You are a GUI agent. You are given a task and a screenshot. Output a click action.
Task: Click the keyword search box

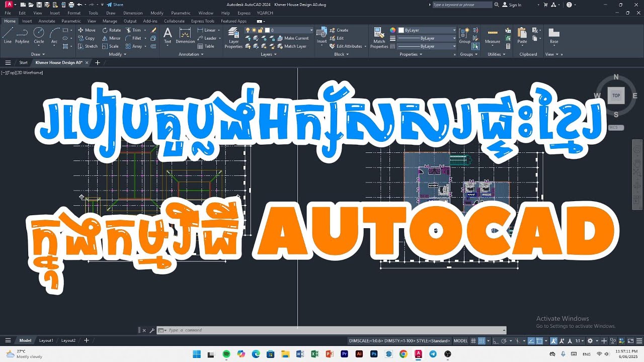coord(462,5)
